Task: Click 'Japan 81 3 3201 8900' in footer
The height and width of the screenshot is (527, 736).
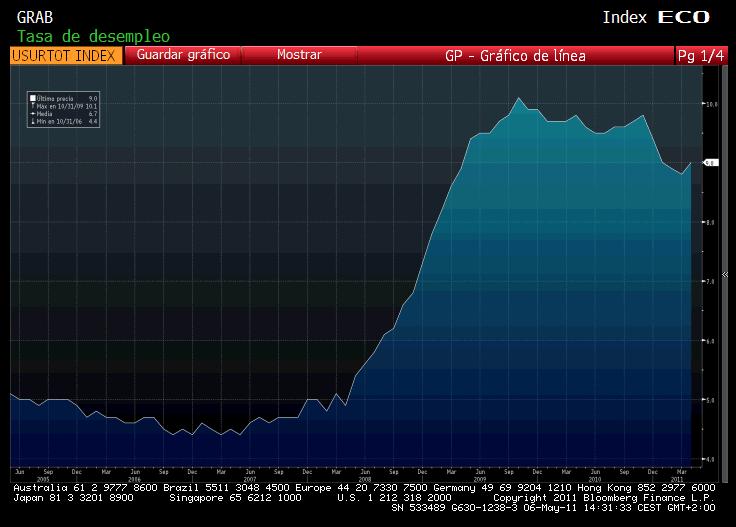Action: [x=73, y=498]
